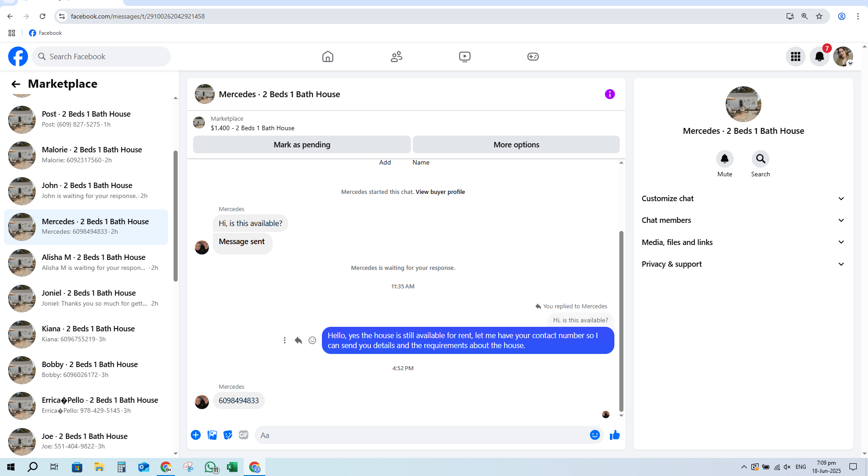Expand Privacy & support section
Viewport: 868px width, 476px height.
click(743, 264)
